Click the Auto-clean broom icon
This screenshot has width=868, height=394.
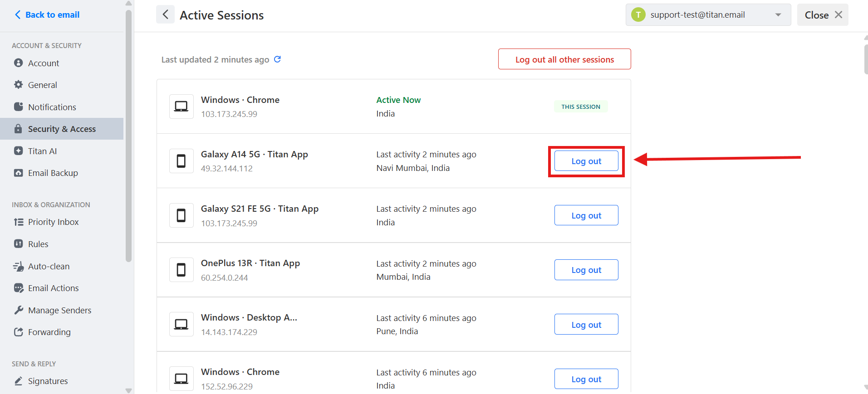click(x=18, y=266)
